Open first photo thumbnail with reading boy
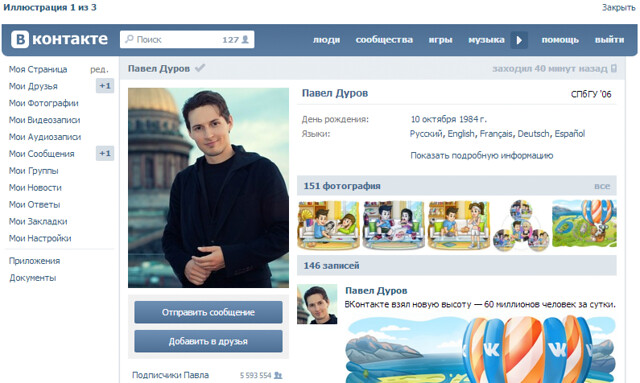The image size is (640, 383). [328, 225]
